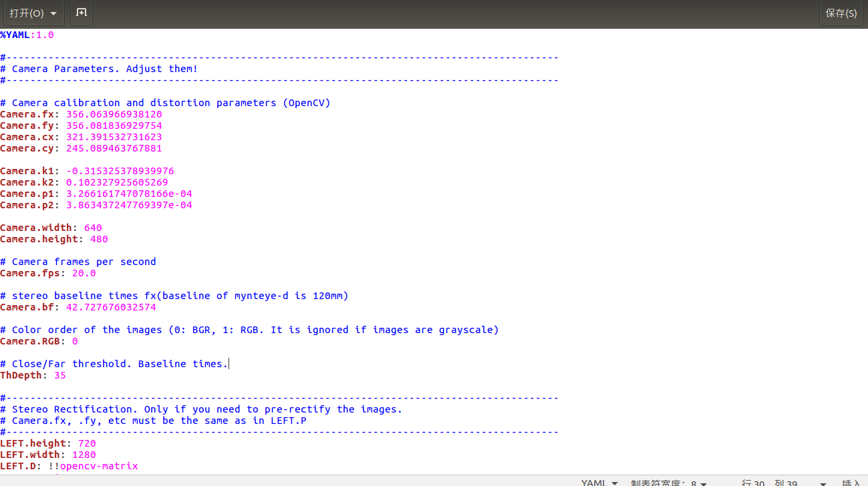Click the value 0.102327925605269
The image size is (868, 486).
(x=117, y=182)
